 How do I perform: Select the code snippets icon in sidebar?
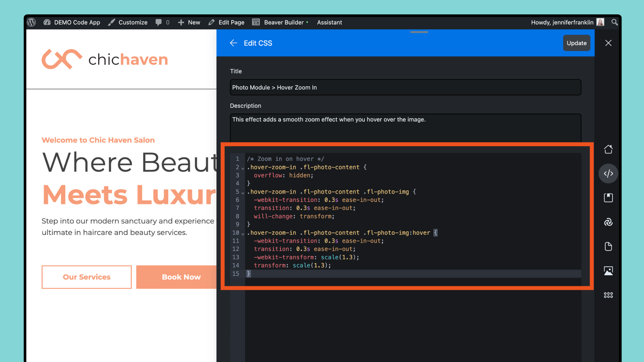tap(608, 173)
